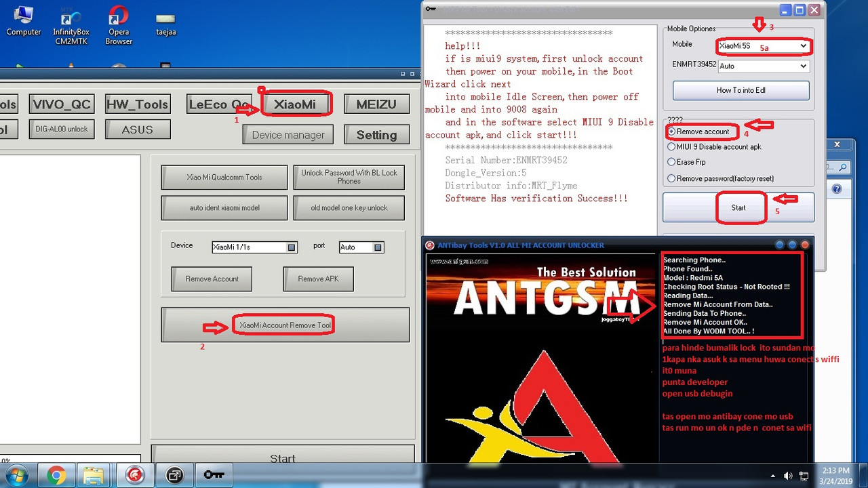Click auto ident xiaomi model

click(224, 207)
